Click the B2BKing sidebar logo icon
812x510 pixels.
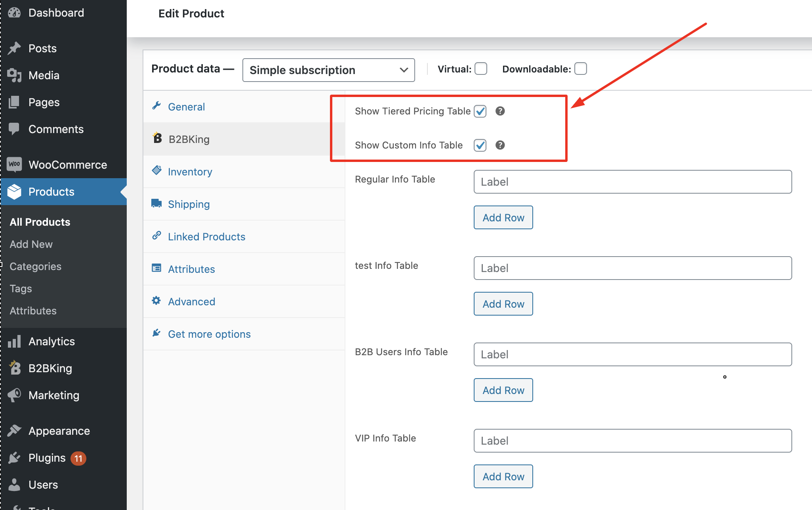point(15,368)
